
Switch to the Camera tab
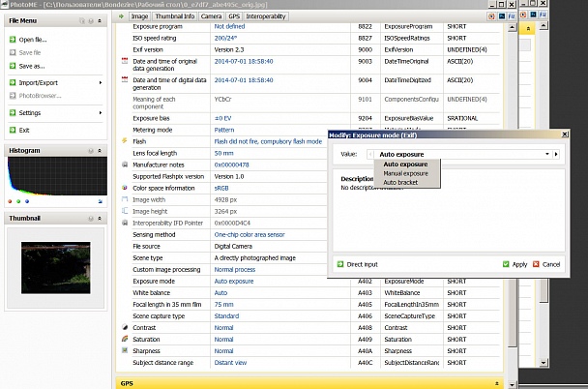pos(211,16)
